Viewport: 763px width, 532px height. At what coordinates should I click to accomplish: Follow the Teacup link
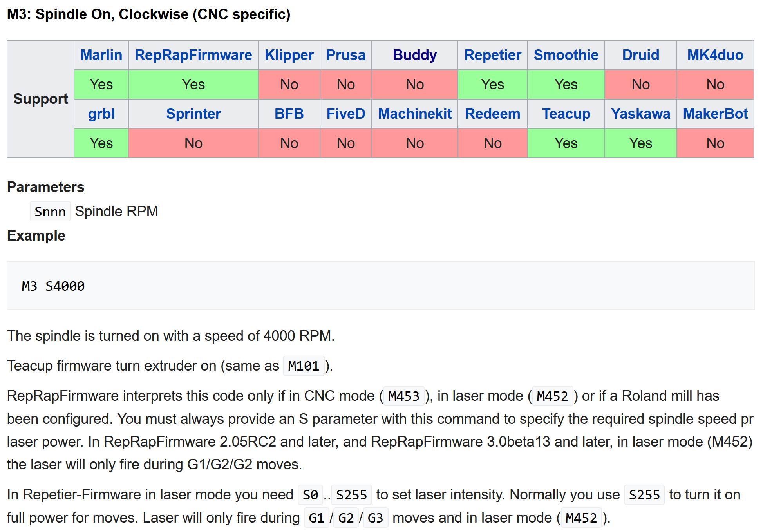pos(566,114)
